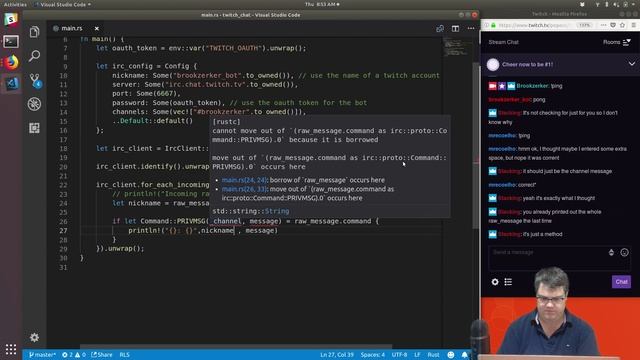
Task: Click Brookzerker username in chat
Action: click(x=532, y=86)
